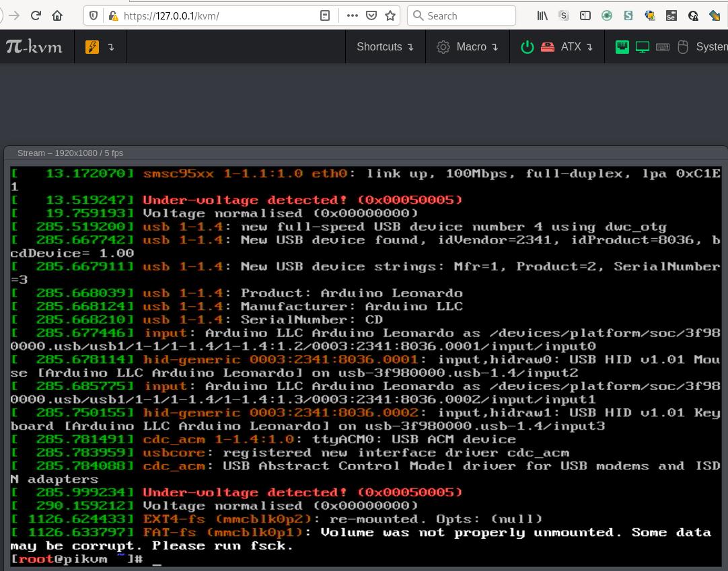
Task: Click "FAT-fs (mmcblk0p1)" log text
Action: pos(223,532)
